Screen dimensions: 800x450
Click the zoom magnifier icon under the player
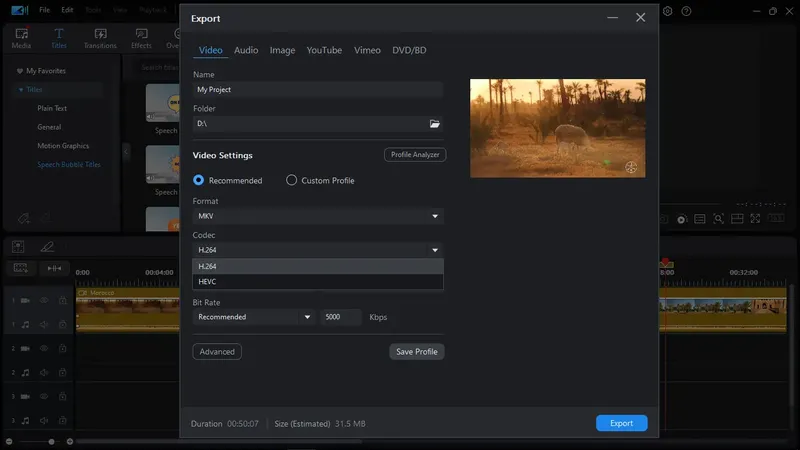[718, 219]
